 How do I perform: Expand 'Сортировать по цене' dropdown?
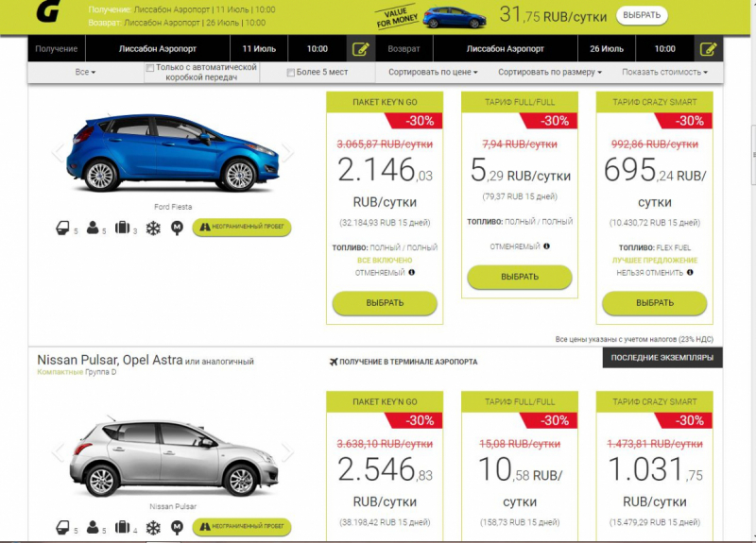pos(433,73)
